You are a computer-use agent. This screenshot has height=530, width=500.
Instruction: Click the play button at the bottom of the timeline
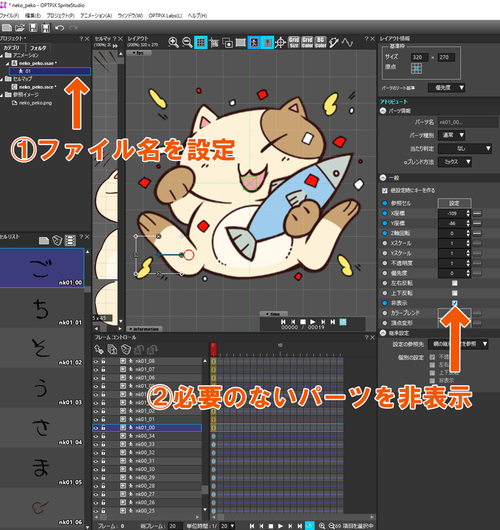coord(280,526)
